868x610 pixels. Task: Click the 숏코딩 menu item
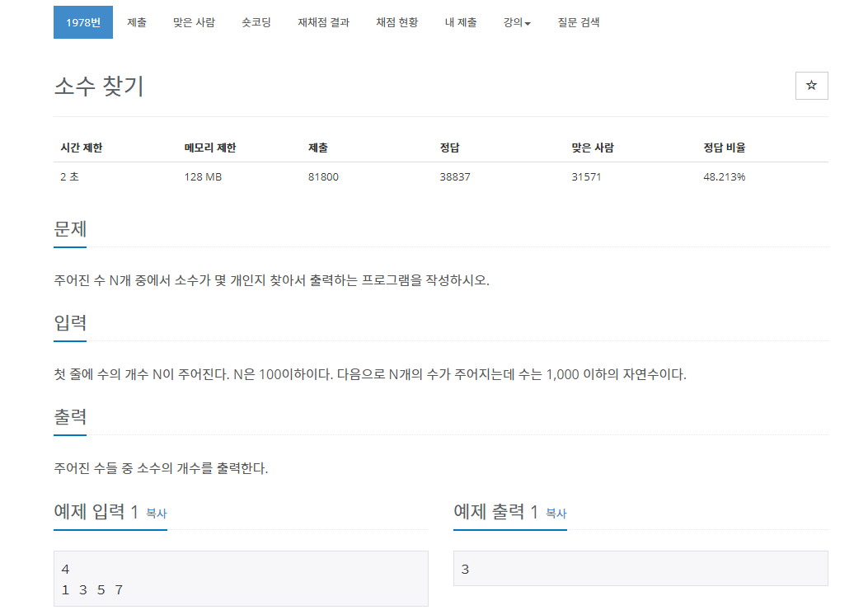(256, 22)
